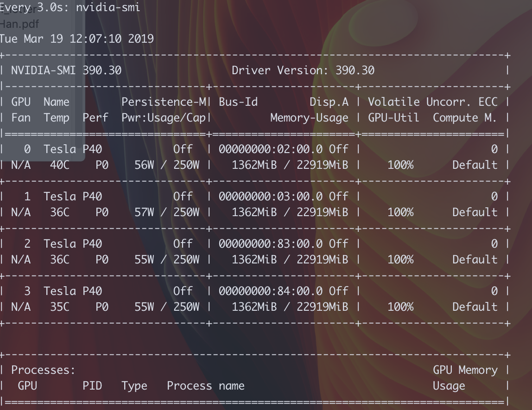Click the 'Disp.A' column header
This screenshot has width=532, height=410.
pos(329,102)
